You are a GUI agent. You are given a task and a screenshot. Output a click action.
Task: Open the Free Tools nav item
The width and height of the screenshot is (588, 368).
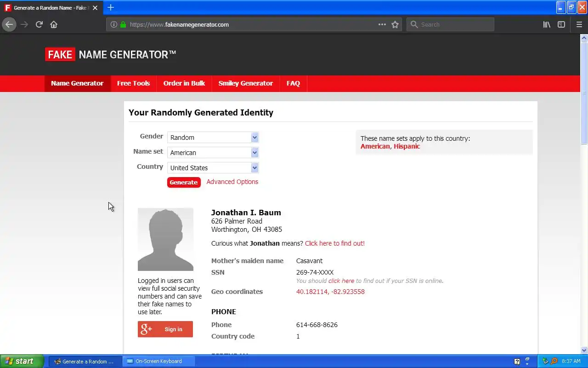(x=133, y=83)
